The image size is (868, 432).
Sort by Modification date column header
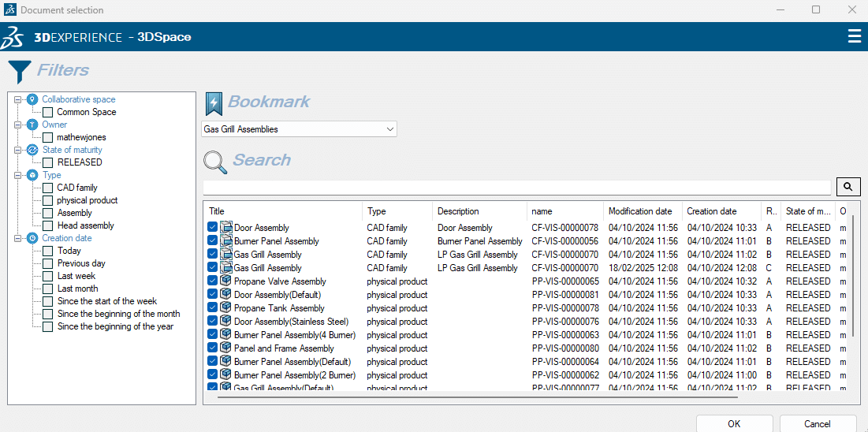tap(643, 211)
